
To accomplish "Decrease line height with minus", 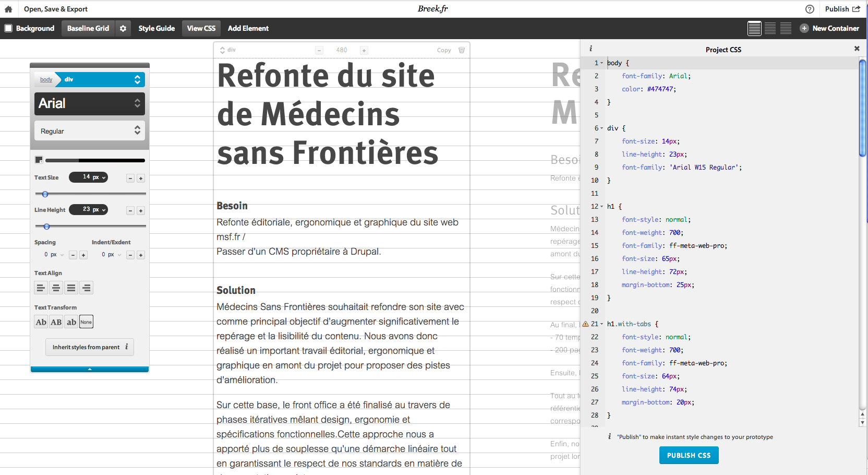I will point(130,211).
